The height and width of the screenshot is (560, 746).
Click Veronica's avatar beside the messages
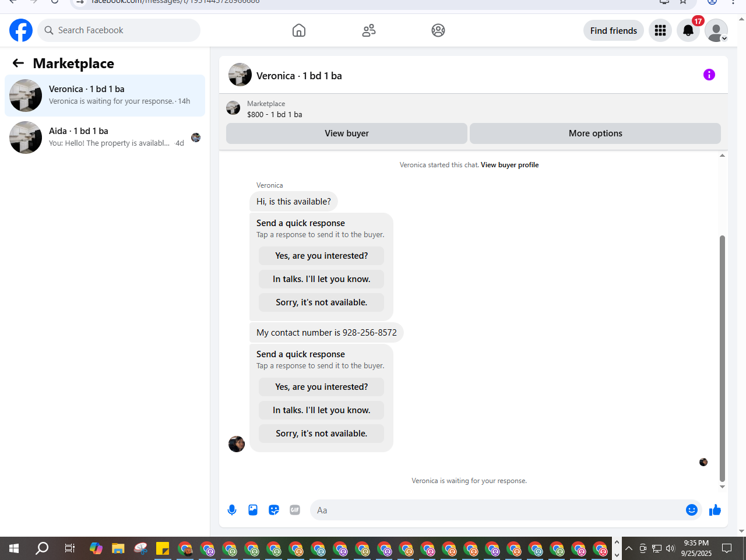tap(237, 444)
